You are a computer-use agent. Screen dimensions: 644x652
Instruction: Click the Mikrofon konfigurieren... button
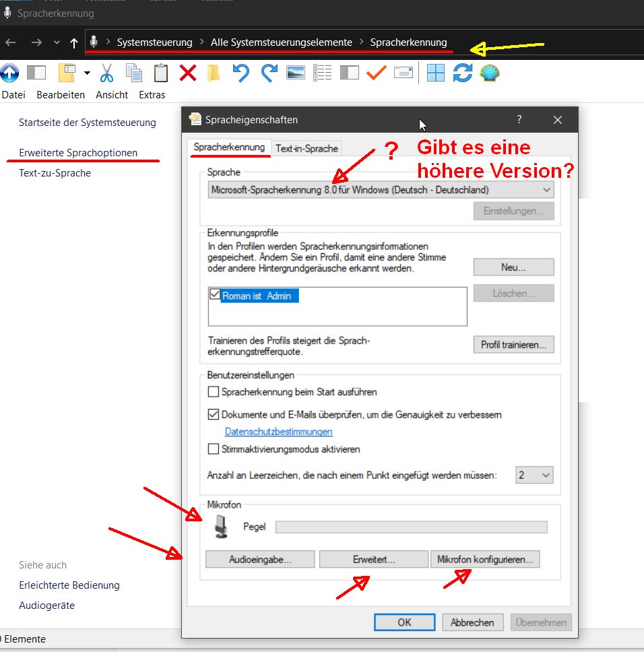pyautogui.click(x=485, y=559)
